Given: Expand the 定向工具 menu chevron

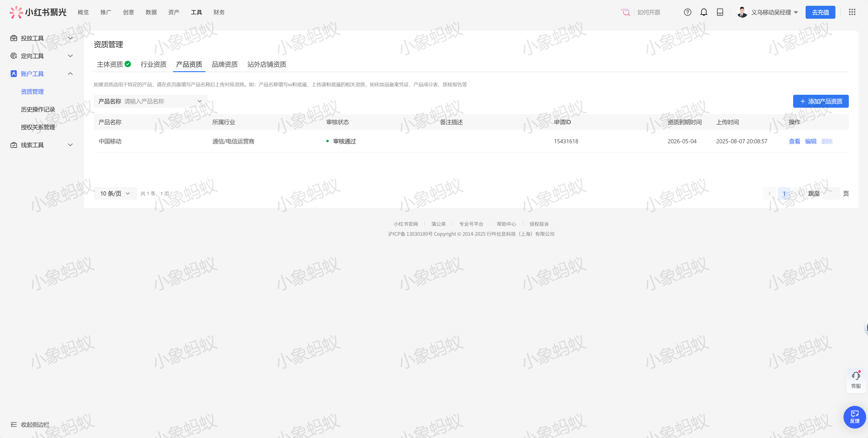Looking at the screenshot, I should coord(70,56).
